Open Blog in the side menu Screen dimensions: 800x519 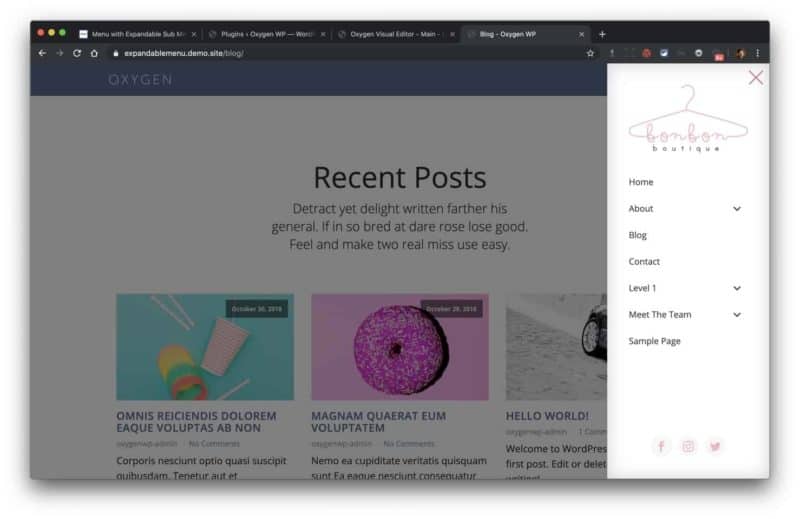point(638,235)
